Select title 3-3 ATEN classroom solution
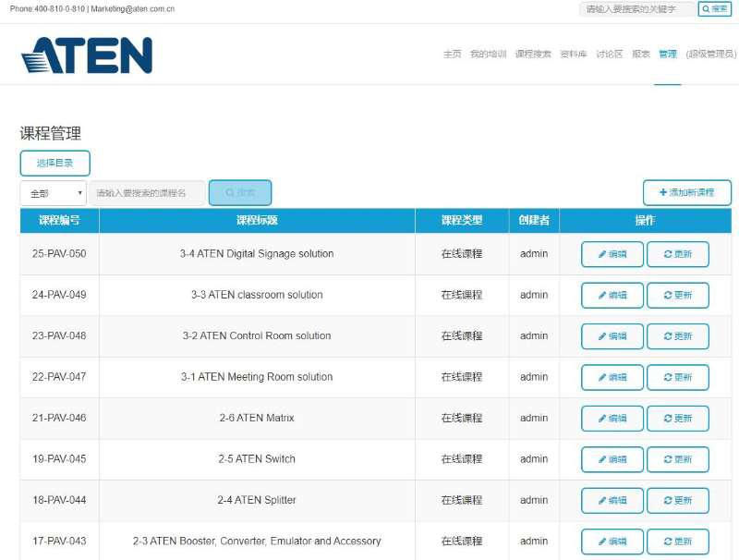Screen dimensions: 739x560 257,295
